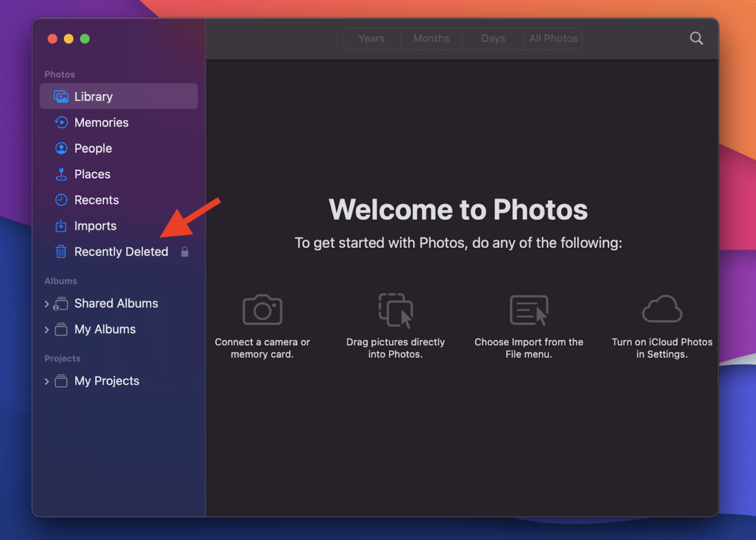This screenshot has width=756, height=540.
Task: Switch to the Years view tab
Action: coord(372,38)
